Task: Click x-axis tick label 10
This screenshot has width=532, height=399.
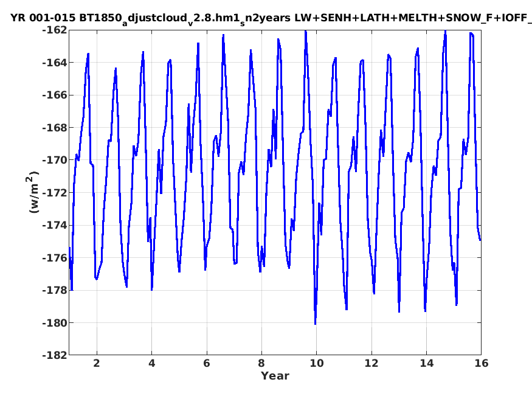Action: (x=316, y=363)
